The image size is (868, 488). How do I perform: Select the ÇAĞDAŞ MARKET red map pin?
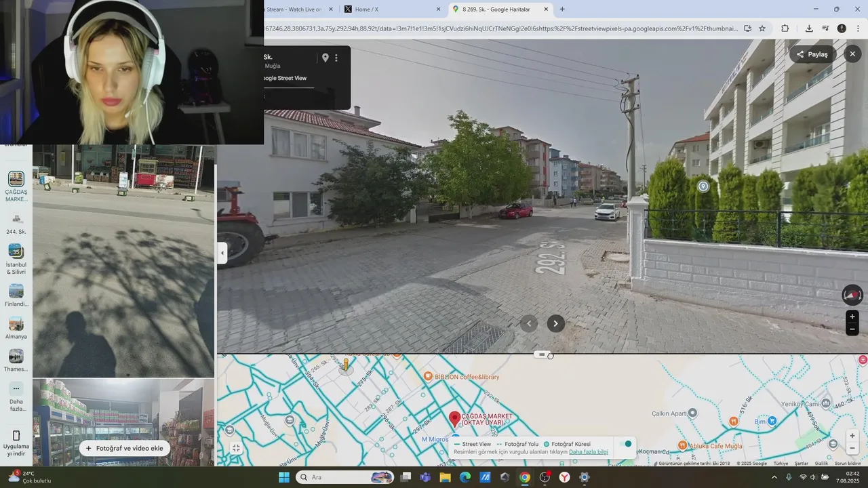(x=455, y=420)
